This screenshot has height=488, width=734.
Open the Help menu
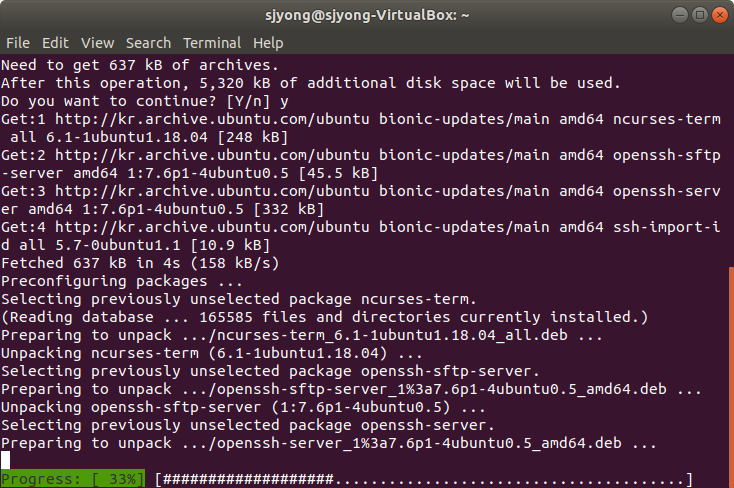pyautogui.click(x=268, y=43)
